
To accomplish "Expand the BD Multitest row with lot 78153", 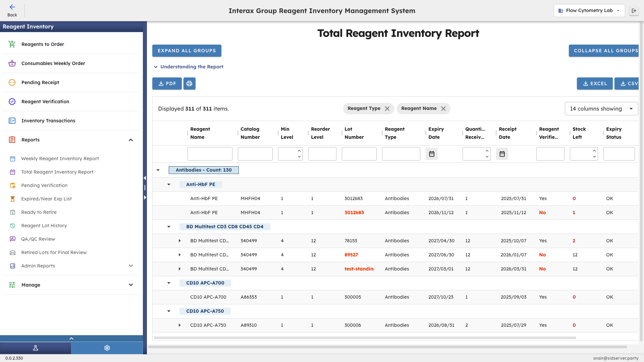I will [179, 241].
